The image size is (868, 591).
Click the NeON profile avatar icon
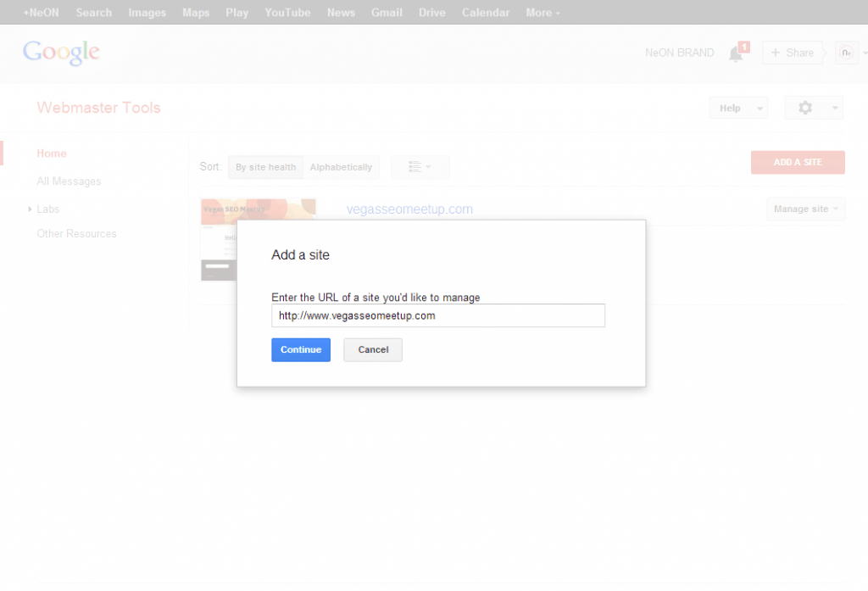[846, 53]
